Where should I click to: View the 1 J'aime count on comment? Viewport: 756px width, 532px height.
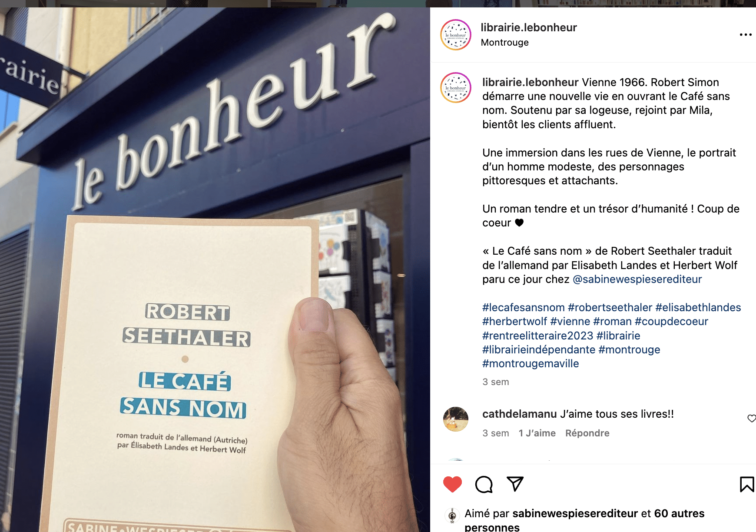(537, 433)
